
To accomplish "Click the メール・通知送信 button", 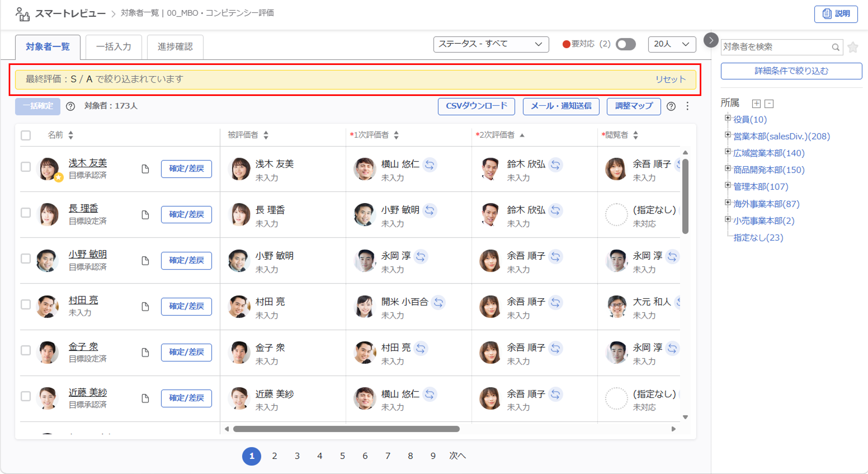I will [561, 107].
